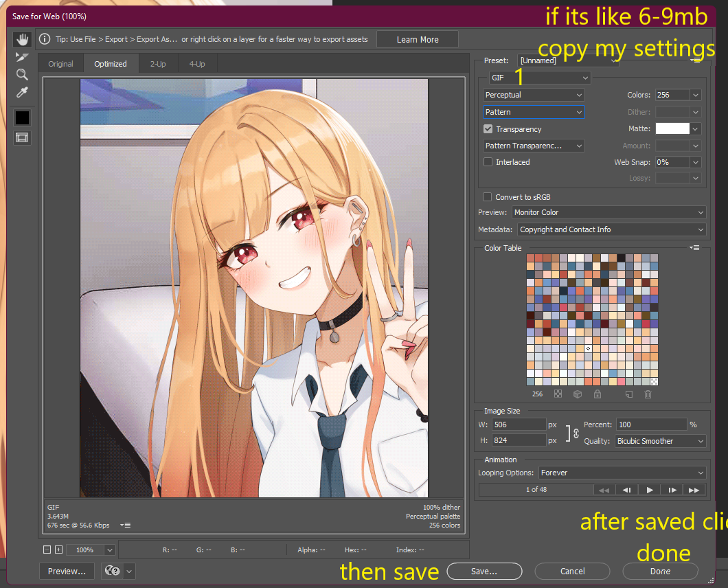The image size is (728, 588).
Task: Go to the first animation frame
Action: coord(604,490)
